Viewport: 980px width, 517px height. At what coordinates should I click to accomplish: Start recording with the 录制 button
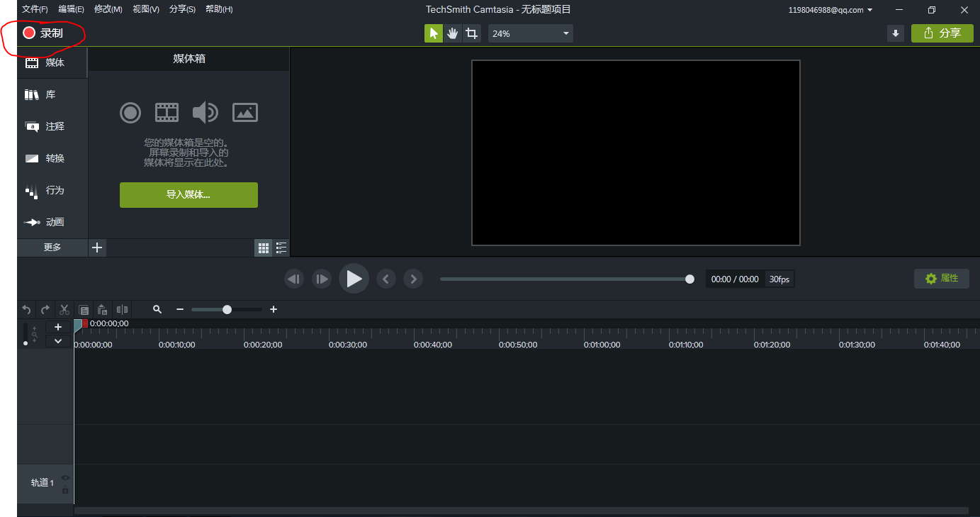(x=43, y=33)
